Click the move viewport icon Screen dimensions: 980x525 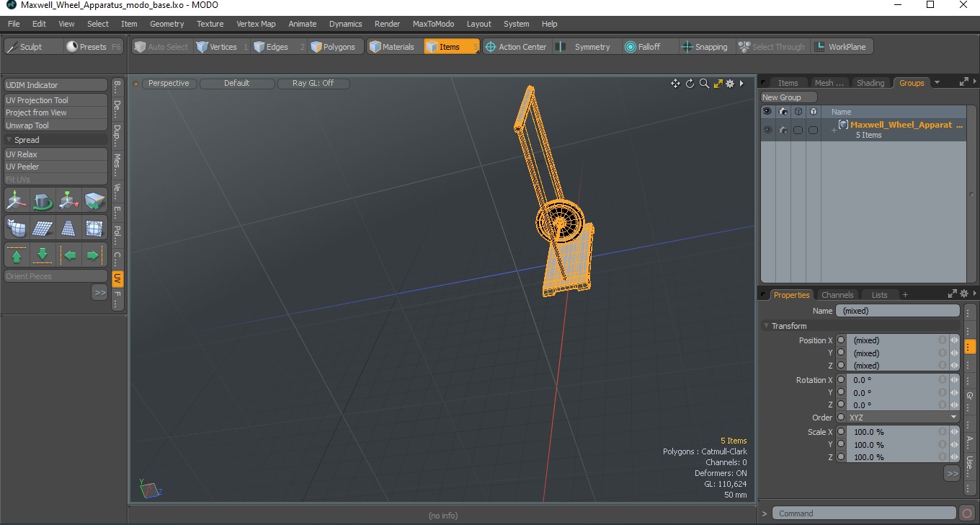(x=675, y=84)
